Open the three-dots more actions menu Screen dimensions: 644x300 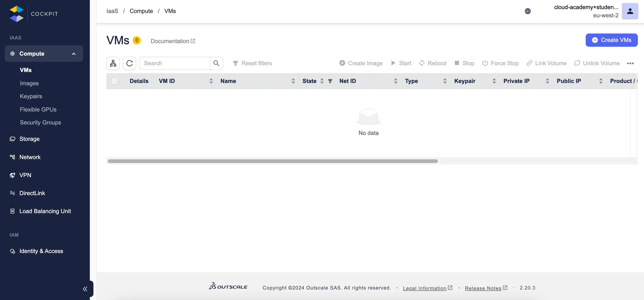(630, 63)
